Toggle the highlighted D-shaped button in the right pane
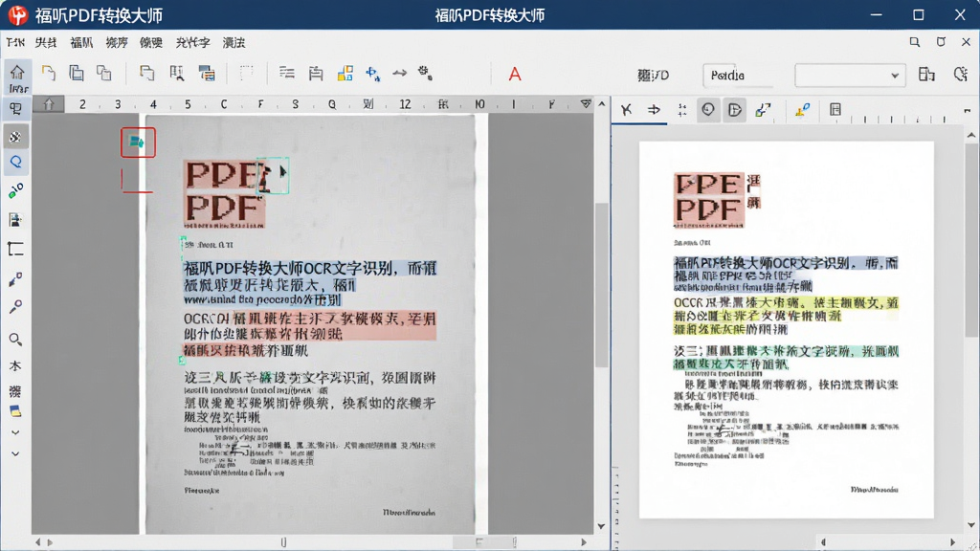 pyautogui.click(x=734, y=110)
